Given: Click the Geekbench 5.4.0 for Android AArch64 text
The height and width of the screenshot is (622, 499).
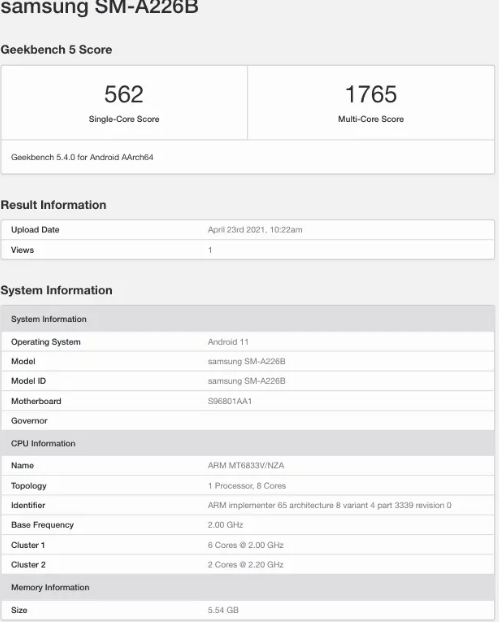Looking at the screenshot, I should 82,157.
